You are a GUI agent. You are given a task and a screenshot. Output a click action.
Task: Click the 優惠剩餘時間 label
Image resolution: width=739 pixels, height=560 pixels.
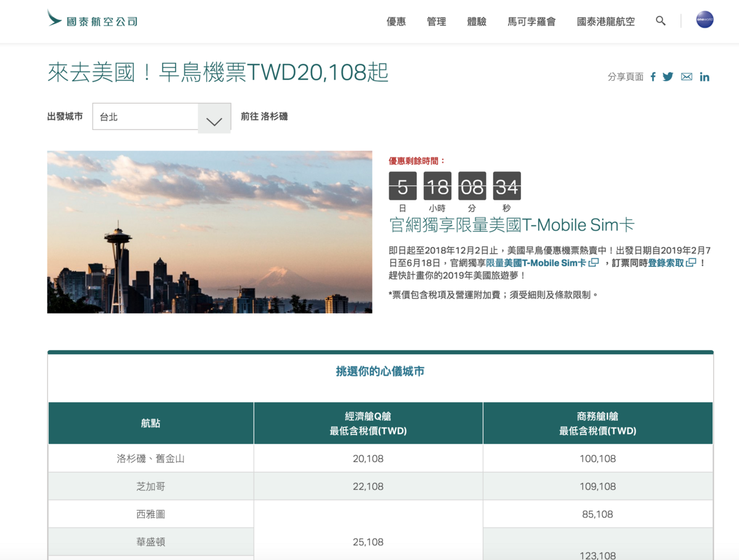pos(417,161)
